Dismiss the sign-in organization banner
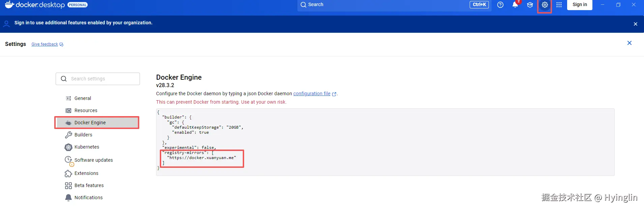The width and height of the screenshot is (644, 209). pos(635,24)
